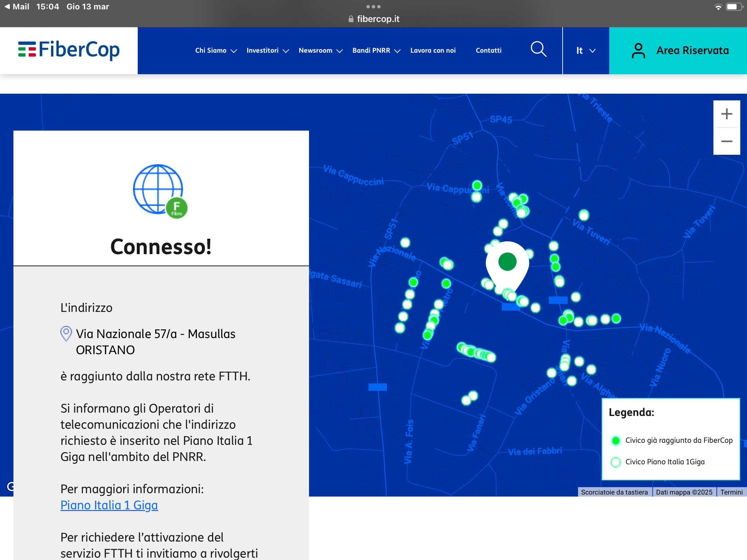Click the search magnifier icon
Screen dimensions: 747x560
(538, 50)
